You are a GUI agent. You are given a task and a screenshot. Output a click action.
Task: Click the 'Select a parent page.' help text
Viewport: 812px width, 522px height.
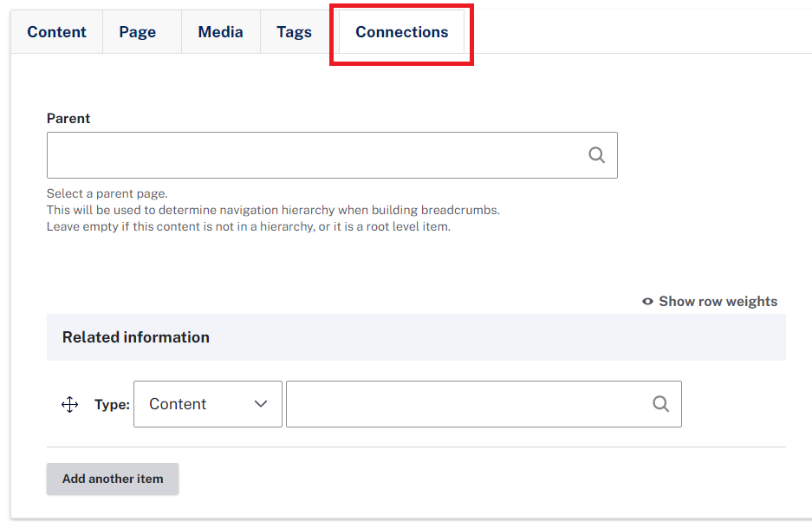107,193
